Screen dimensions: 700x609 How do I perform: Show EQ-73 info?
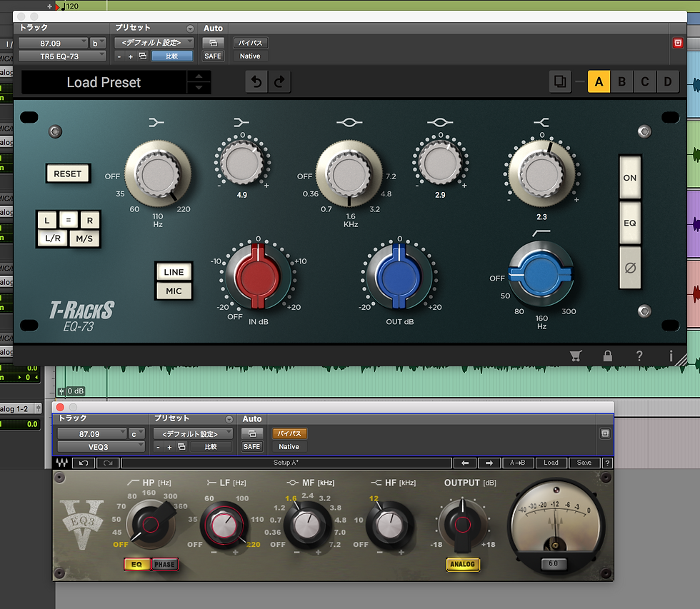click(671, 356)
